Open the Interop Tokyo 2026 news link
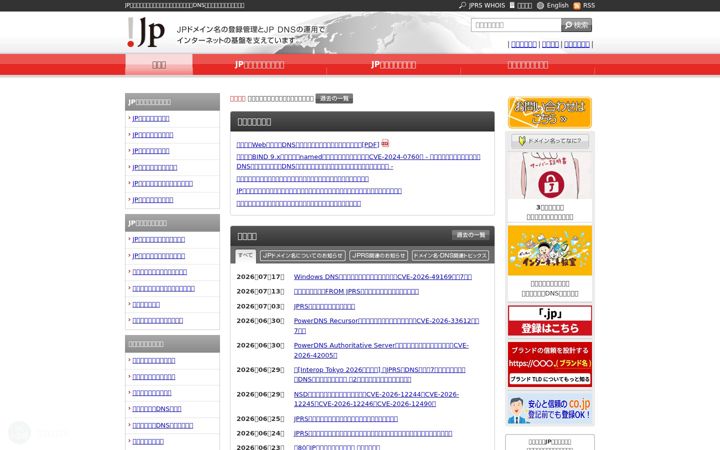The height and width of the screenshot is (450, 720). (379, 374)
